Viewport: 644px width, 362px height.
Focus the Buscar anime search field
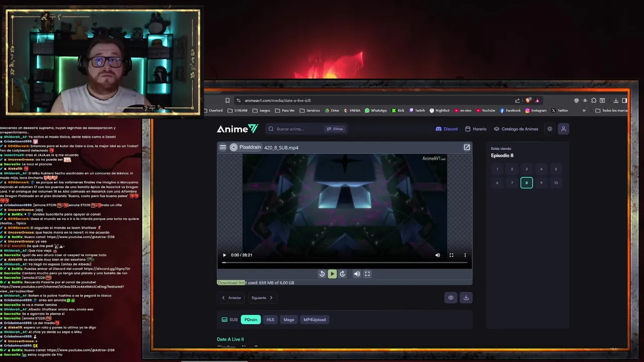click(x=297, y=129)
